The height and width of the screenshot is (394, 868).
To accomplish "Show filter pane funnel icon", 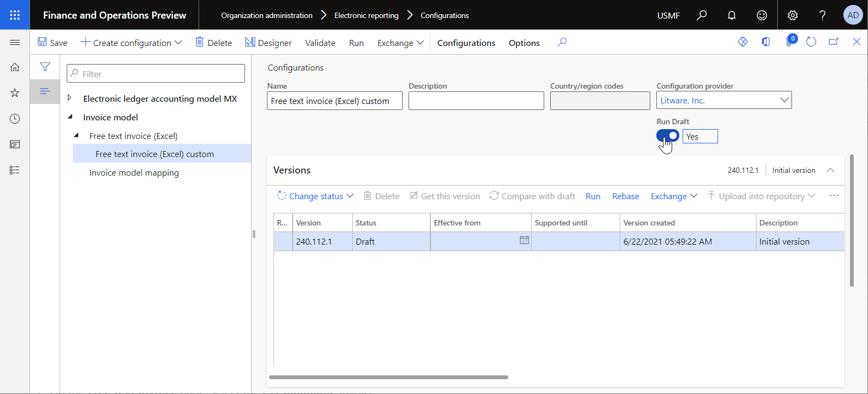I will click(x=45, y=67).
